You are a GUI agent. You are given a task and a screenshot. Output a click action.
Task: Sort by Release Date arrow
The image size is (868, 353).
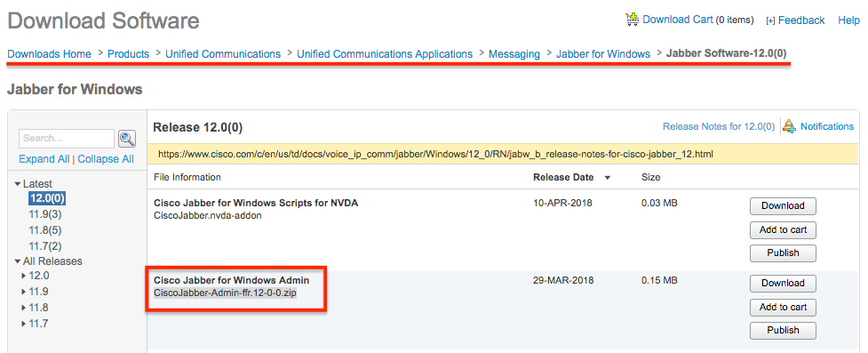(608, 178)
